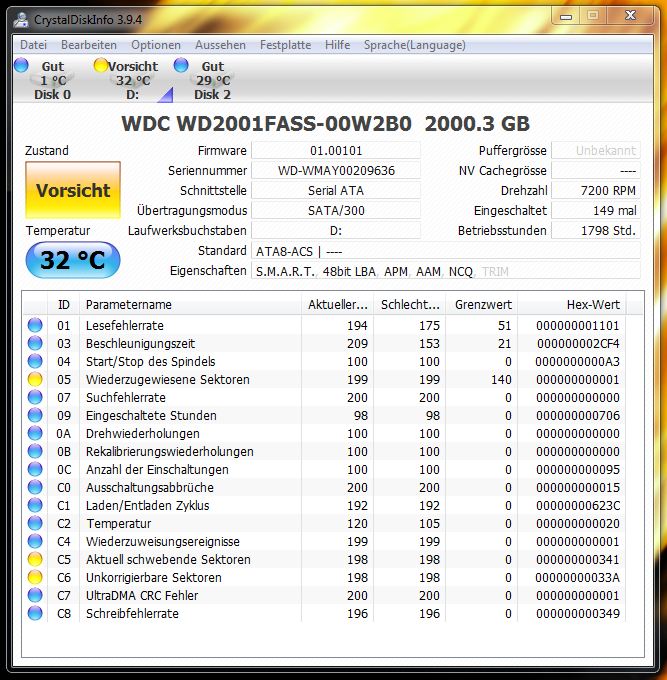Click the Schreibfehlerrate parameter name
Viewport: 667px width, 680px height.
[132, 614]
